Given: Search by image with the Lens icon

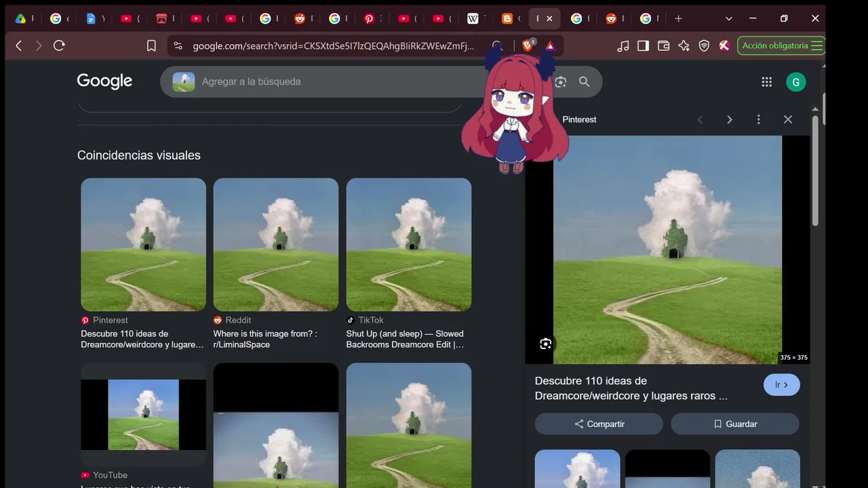Looking at the screenshot, I should pos(560,81).
